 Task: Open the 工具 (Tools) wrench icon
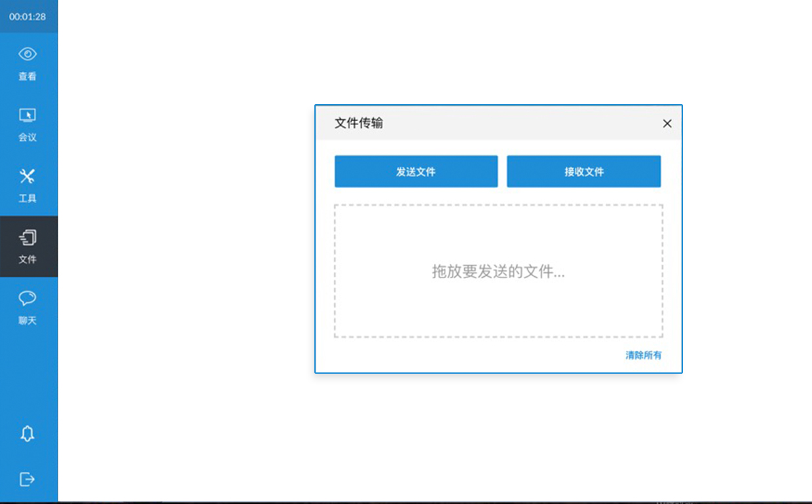(28, 176)
